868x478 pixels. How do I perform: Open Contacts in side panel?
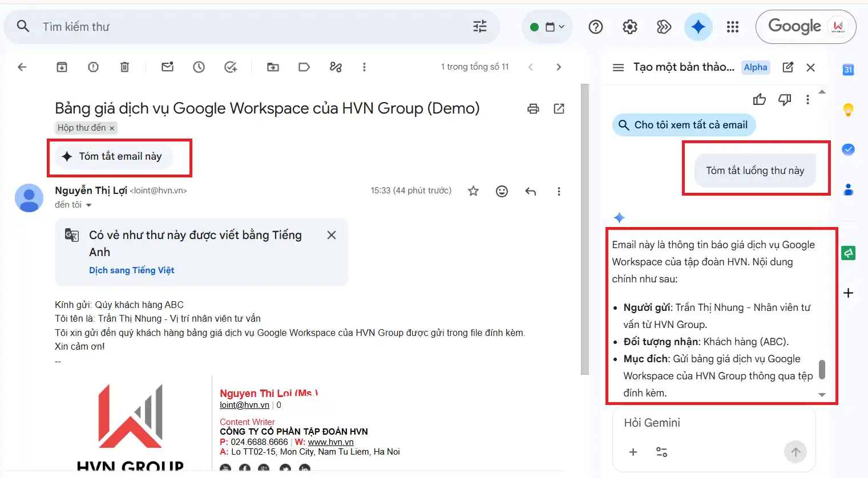pos(849,189)
